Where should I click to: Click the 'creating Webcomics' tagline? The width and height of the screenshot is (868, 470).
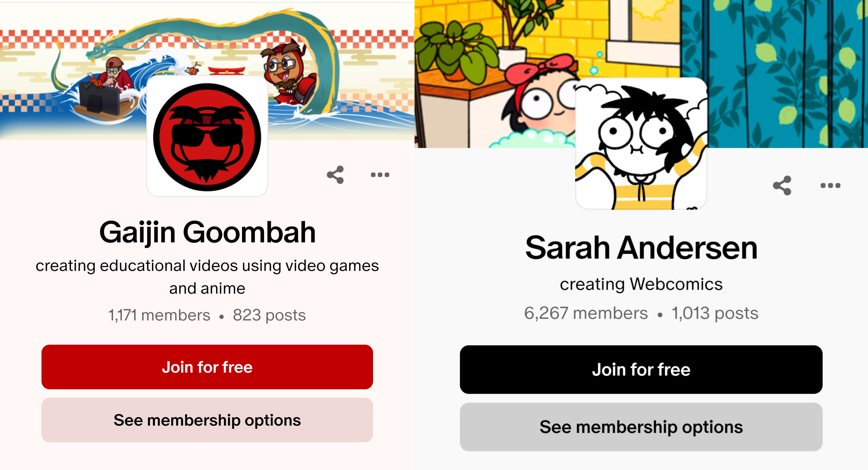click(641, 284)
